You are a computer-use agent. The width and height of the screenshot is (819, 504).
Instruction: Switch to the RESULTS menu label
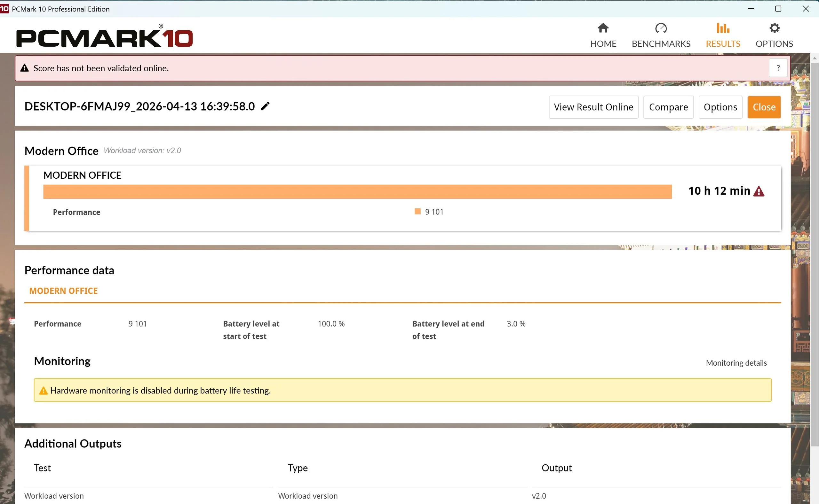[723, 44]
